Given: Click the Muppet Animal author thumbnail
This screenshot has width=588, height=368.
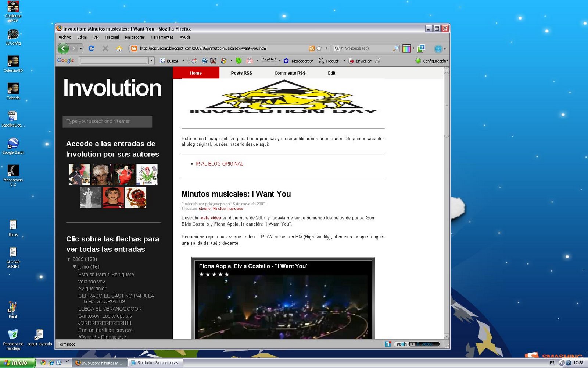Looking at the screenshot, I should click(x=136, y=198).
